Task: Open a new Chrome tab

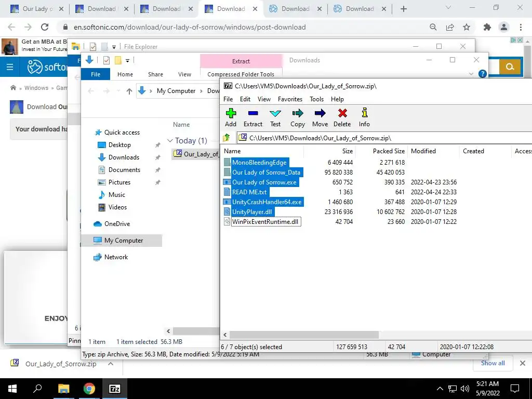Action: 403,9
